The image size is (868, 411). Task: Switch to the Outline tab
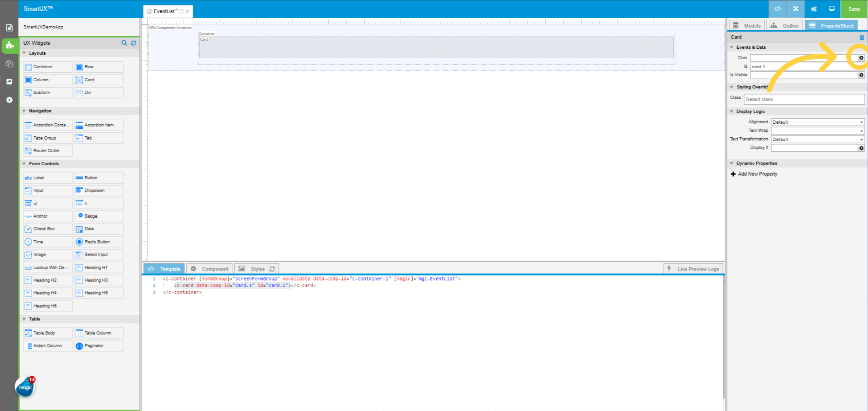(785, 26)
